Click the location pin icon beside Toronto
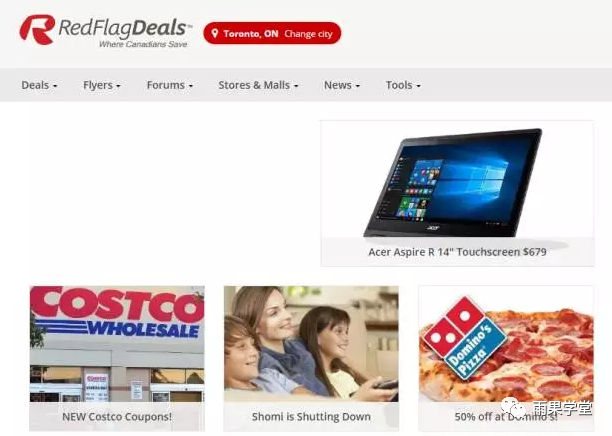 [x=215, y=33]
